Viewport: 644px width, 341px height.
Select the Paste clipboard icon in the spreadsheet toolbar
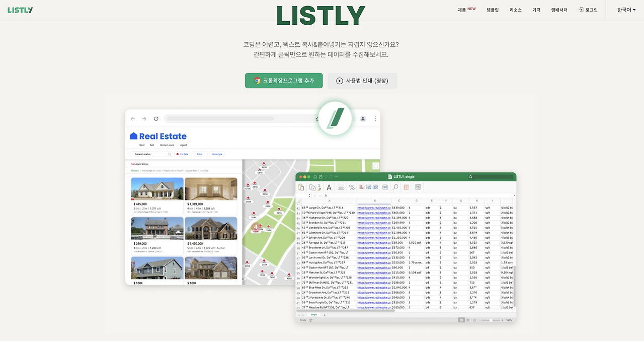tap(301, 187)
